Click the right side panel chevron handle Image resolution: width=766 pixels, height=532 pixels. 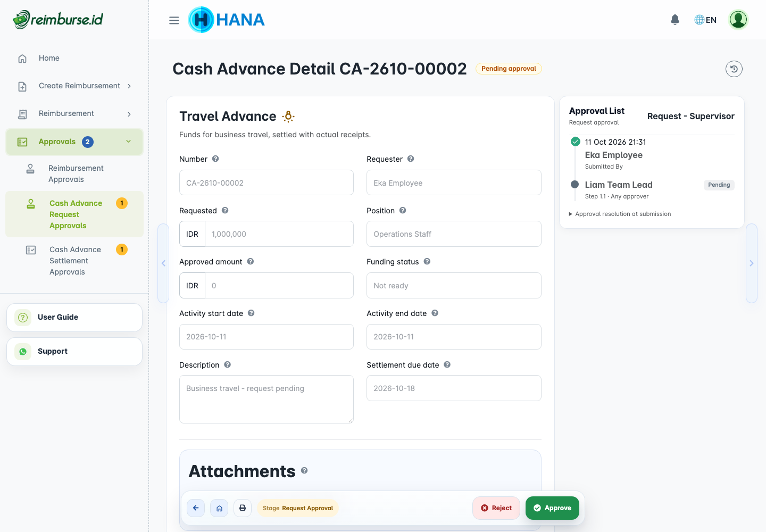(751, 263)
